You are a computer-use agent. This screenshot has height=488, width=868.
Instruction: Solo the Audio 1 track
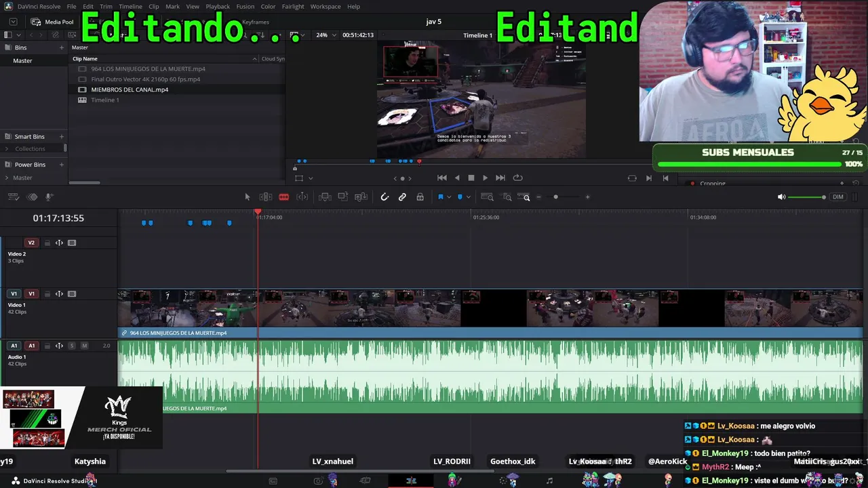(x=72, y=346)
